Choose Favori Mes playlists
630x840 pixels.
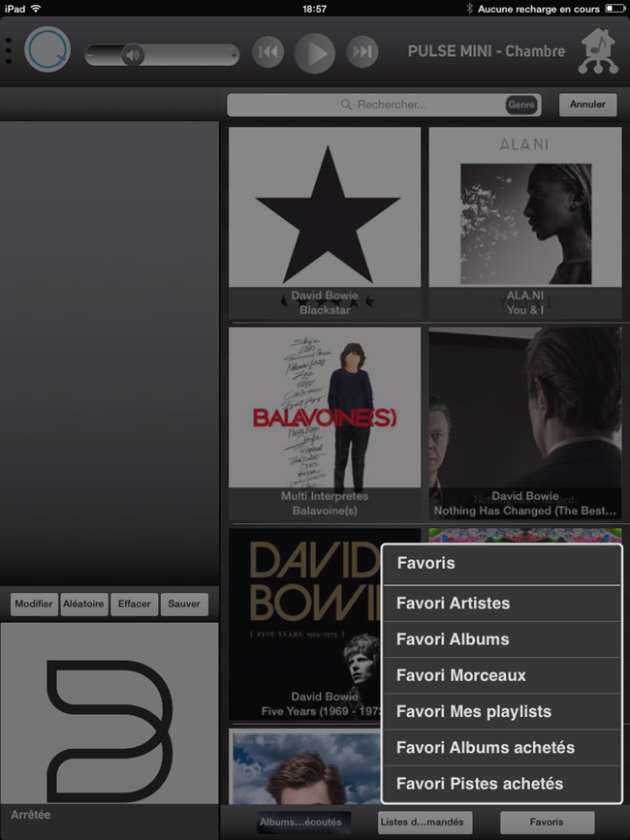point(502,711)
